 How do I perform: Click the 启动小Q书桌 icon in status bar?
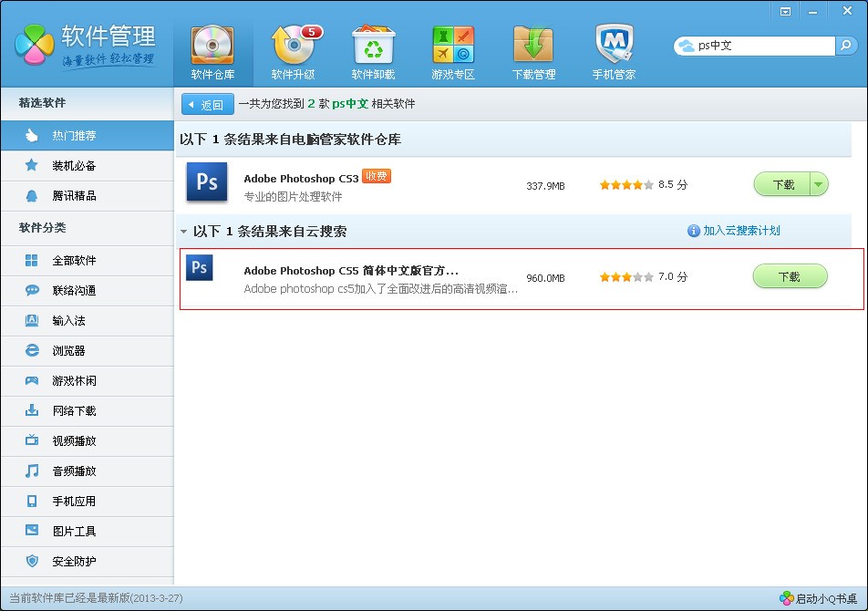pyautogui.click(x=786, y=598)
